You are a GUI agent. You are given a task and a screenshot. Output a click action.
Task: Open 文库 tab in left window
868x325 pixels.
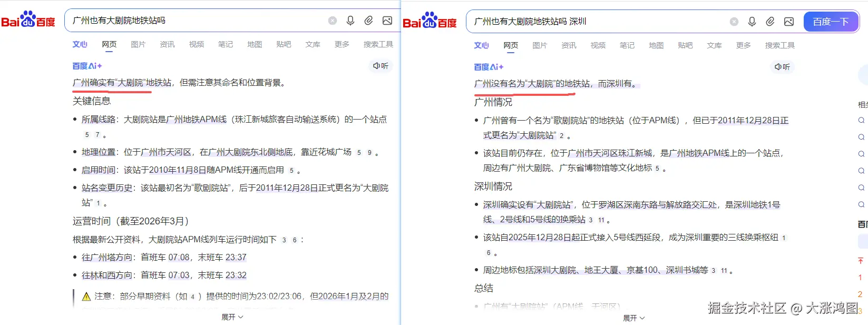(x=313, y=44)
